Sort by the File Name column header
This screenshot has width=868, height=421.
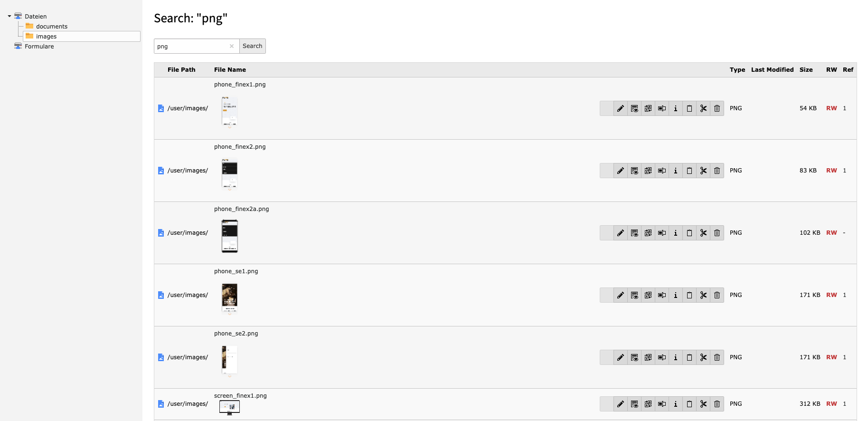(230, 70)
